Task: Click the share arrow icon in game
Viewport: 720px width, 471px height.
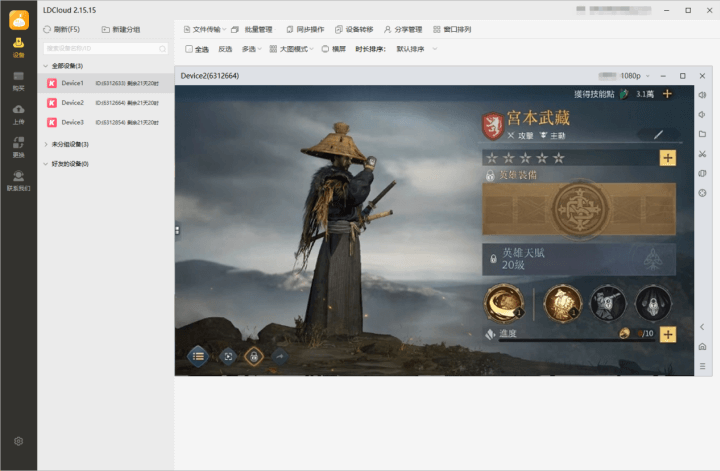Action: coord(280,356)
